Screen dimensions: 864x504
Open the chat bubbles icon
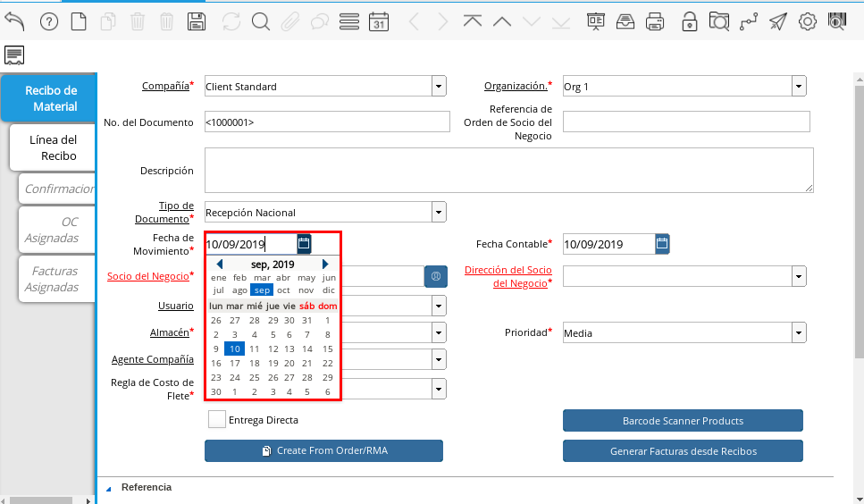(320, 22)
